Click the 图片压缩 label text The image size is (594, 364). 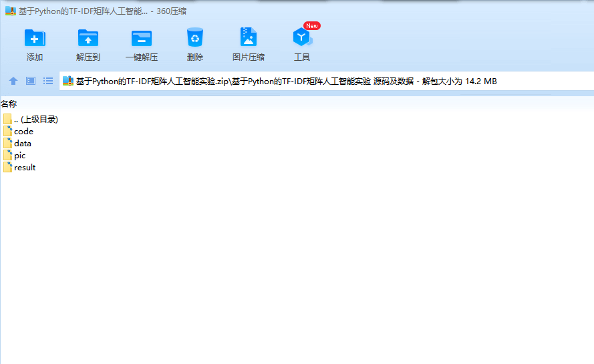click(249, 57)
